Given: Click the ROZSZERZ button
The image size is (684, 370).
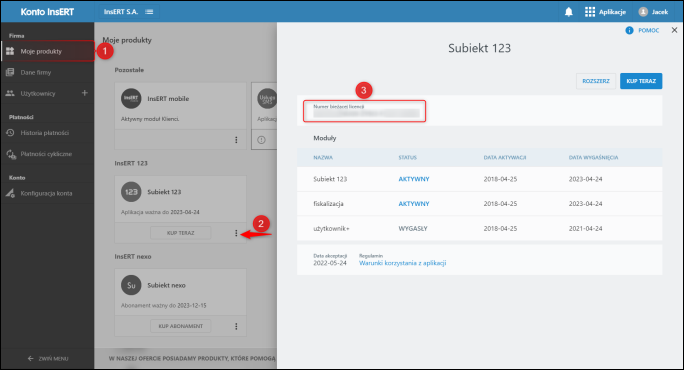Looking at the screenshot, I should click(x=596, y=81).
